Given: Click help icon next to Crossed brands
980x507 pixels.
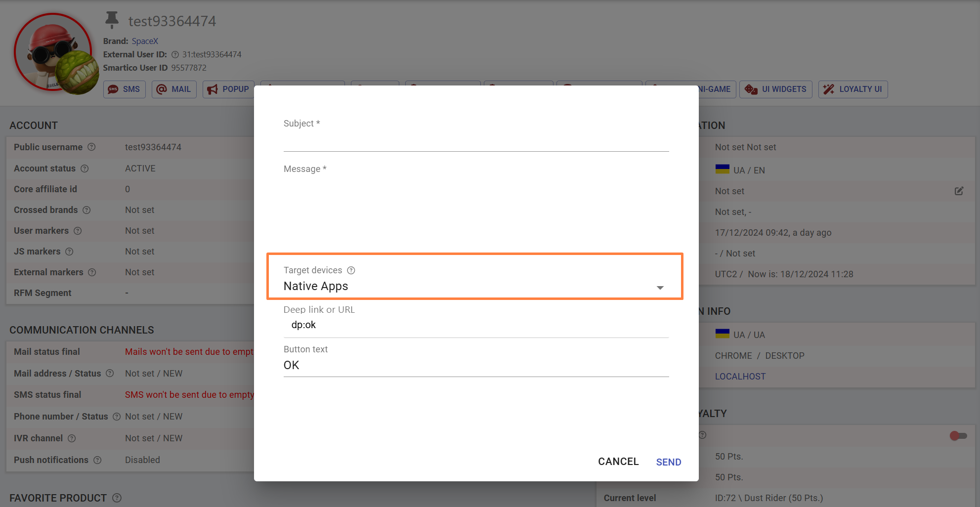Looking at the screenshot, I should coord(86,210).
